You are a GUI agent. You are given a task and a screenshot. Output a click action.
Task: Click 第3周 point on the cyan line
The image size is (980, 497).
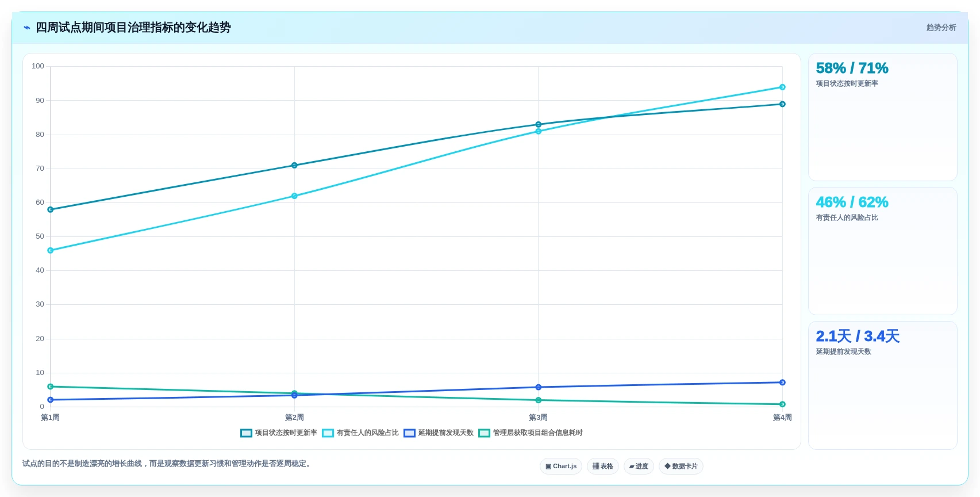coord(539,132)
